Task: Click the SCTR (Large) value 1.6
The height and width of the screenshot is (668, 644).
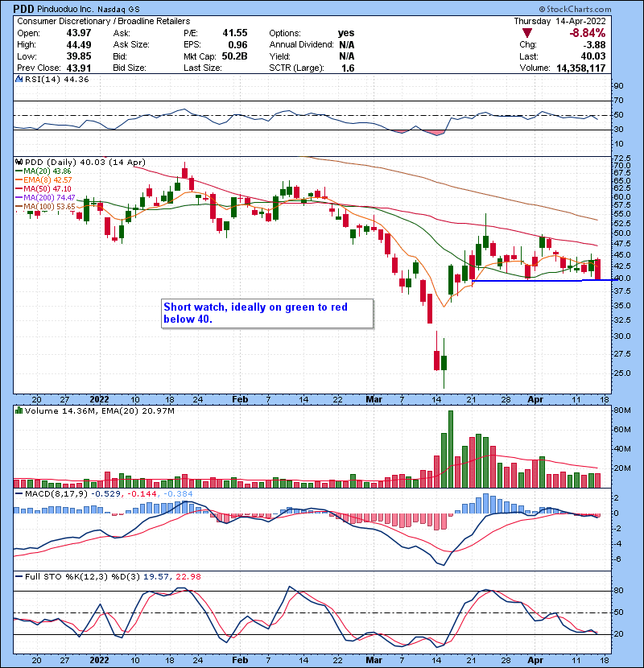Action: (348, 68)
